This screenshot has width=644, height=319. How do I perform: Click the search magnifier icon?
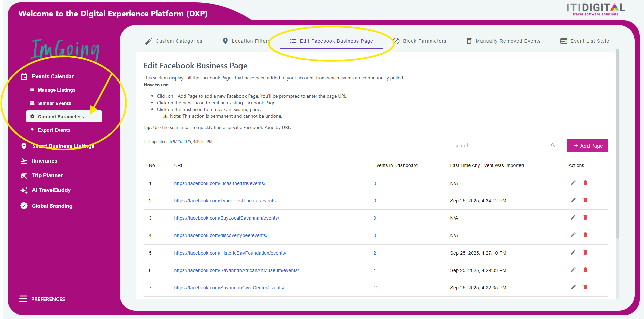[x=553, y=145]
